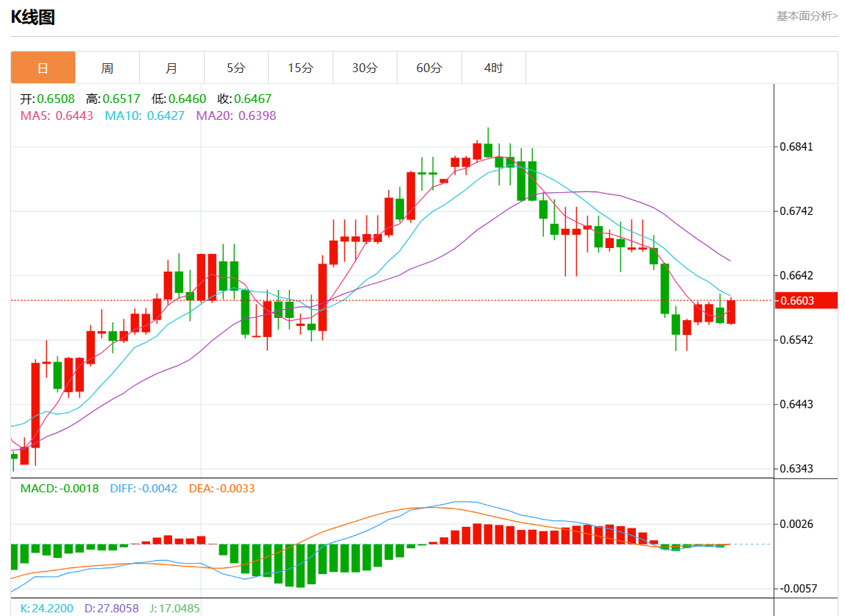845x616 pixels.
Task: Click the KDJ K: 24.2200 label
Action: coord(46,609)
